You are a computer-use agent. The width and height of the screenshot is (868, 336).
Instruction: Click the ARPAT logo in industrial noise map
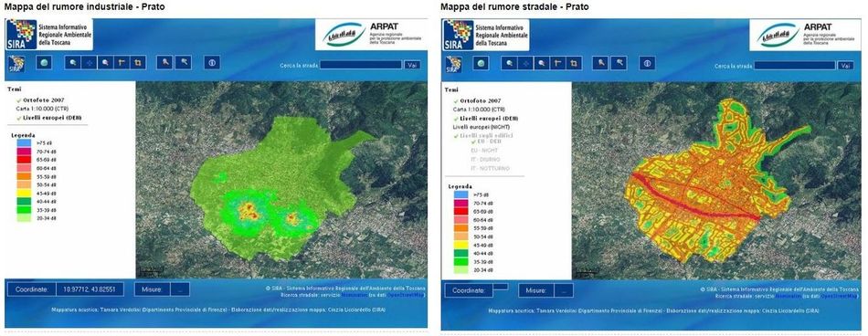point(370,35)
